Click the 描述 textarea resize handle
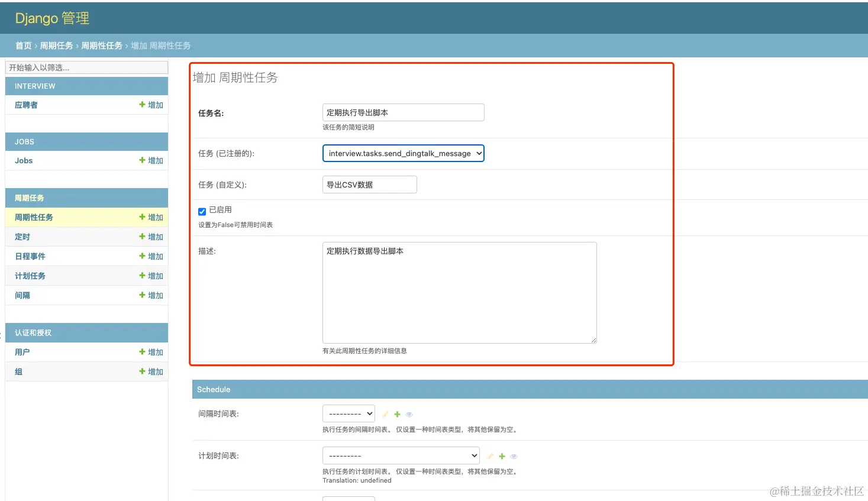The height and width of the screenshot is (501, 868). tap(593, 340)
